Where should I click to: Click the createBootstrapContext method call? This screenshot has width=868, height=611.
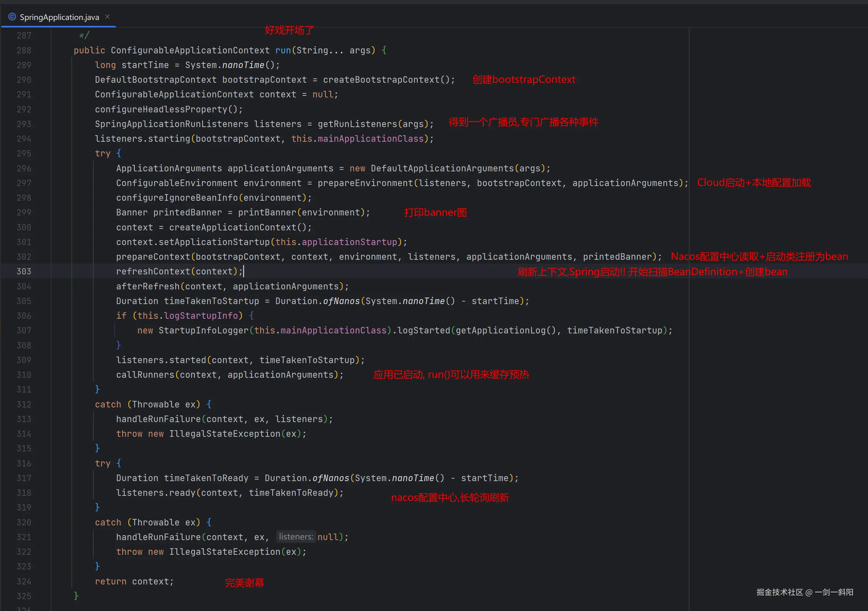tap(381, 80)
